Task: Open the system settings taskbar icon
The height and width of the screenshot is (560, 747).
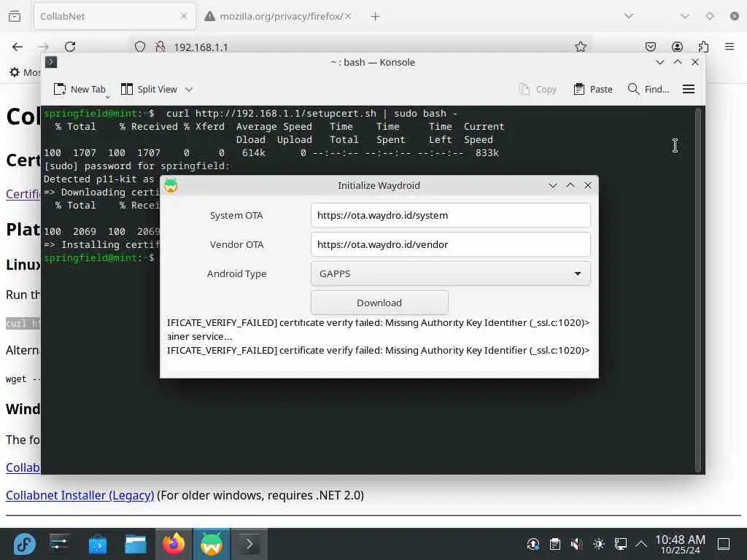Action: coord(60,544)
